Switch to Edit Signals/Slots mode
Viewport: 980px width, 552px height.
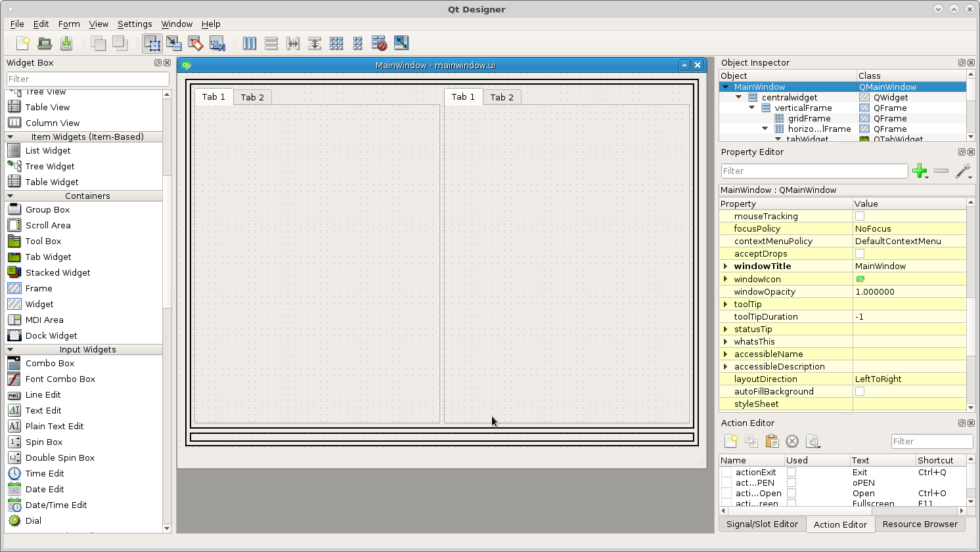[x=174, y=43]
